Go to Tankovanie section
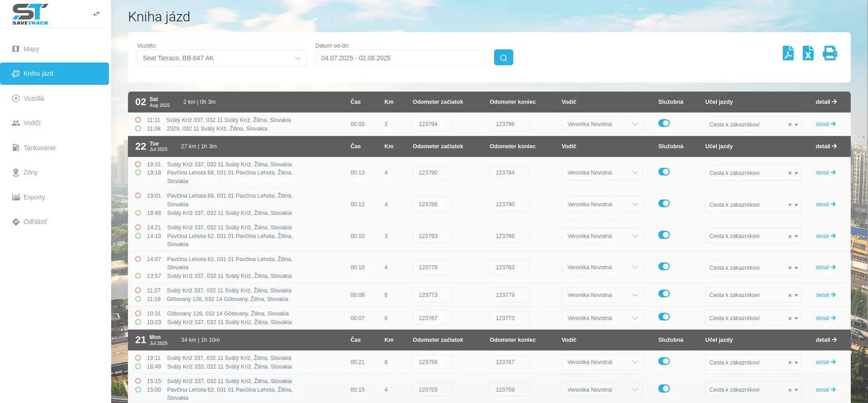 (39, 148)
